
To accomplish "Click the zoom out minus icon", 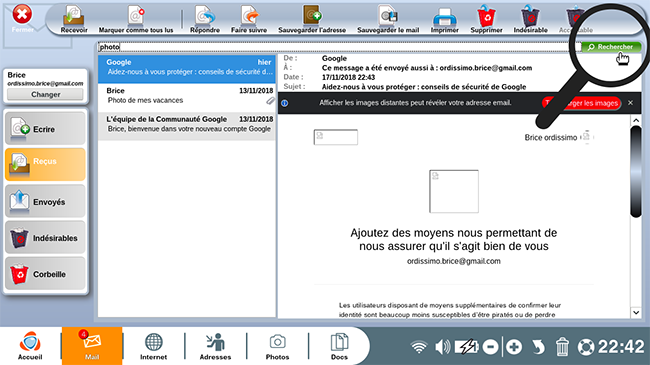I will pyautogui.click(x=490, y=347).
